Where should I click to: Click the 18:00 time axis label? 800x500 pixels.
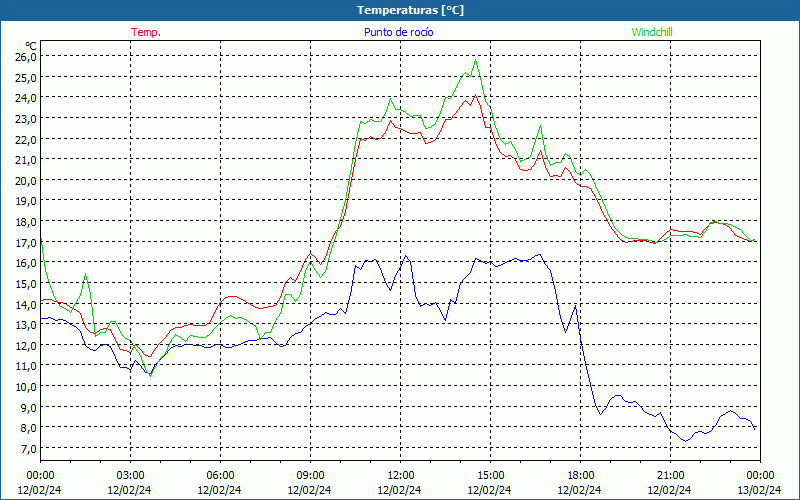tap(581, 476)
